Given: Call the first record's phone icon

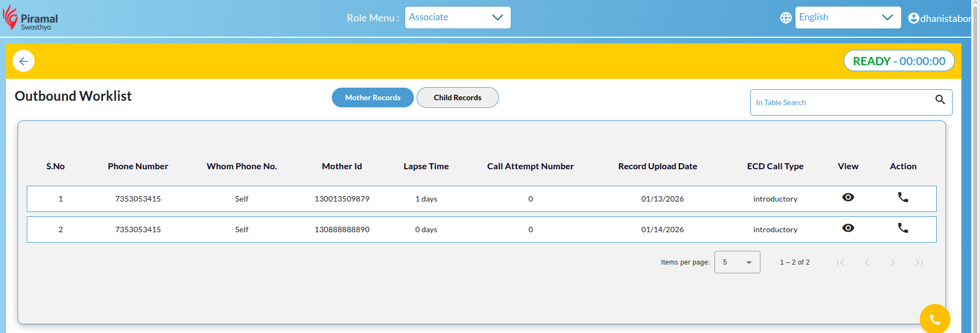Looking at the screenshot, I should click(x=903, y=198).
